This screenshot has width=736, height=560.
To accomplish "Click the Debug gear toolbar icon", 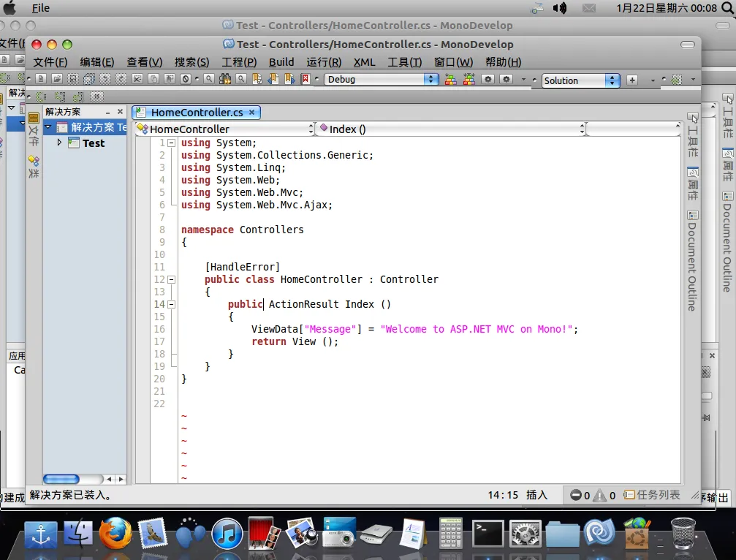I will 506,80.
